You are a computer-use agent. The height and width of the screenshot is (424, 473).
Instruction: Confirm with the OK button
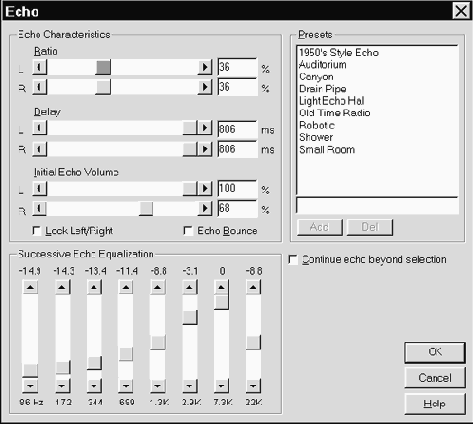pyautogui.click(x=435, y=352)
